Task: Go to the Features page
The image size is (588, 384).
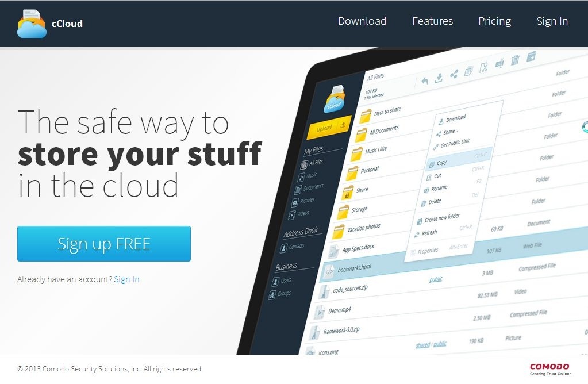Action: (432, 21)
